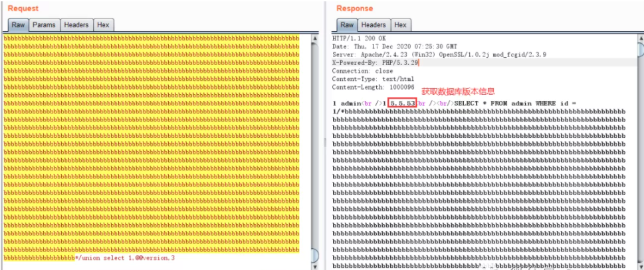Click the Request scrollbar up arrow
Screen dimensions: 644x270
pyautogui.click(x=315, y=38)
